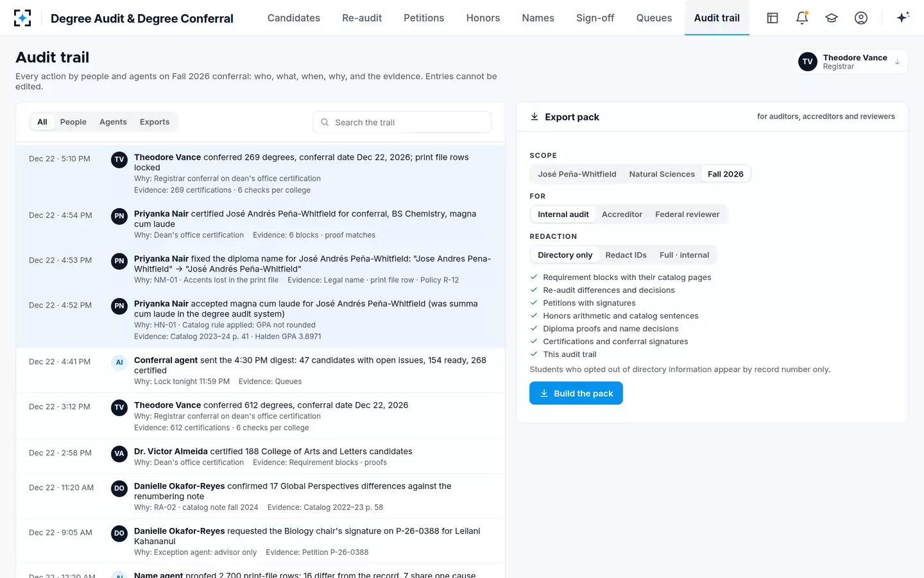Open the AI sparkle assistant
Image resolution: width=924 pixels, height=578 pixels.
pyautogui.click(x=903, y=18)
